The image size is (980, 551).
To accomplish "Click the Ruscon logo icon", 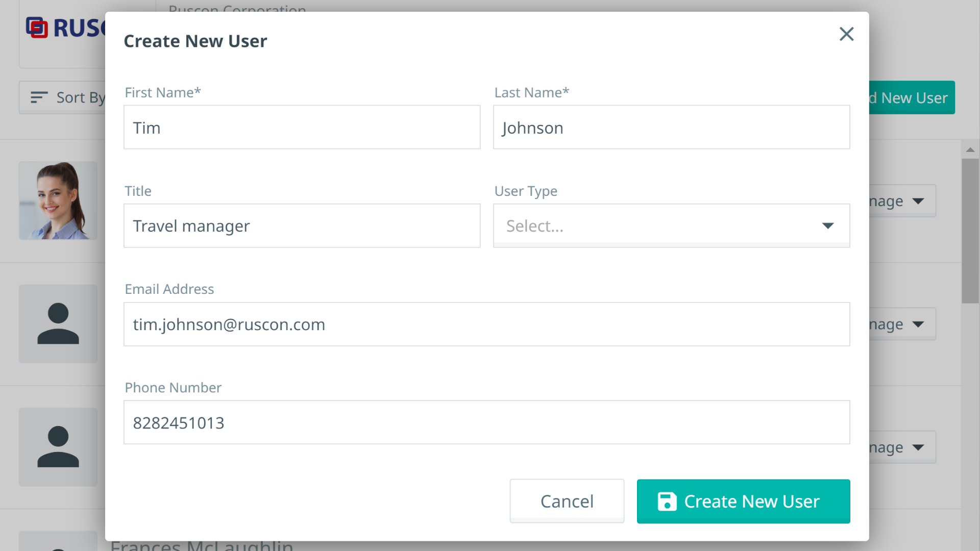I will coord(37,28).
